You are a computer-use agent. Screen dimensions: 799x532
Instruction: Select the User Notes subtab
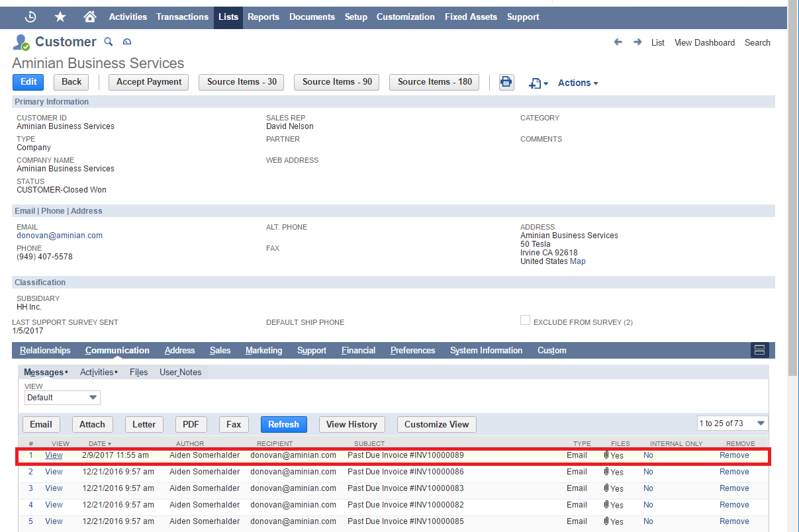pyautogui.click(x=180, y=372)
